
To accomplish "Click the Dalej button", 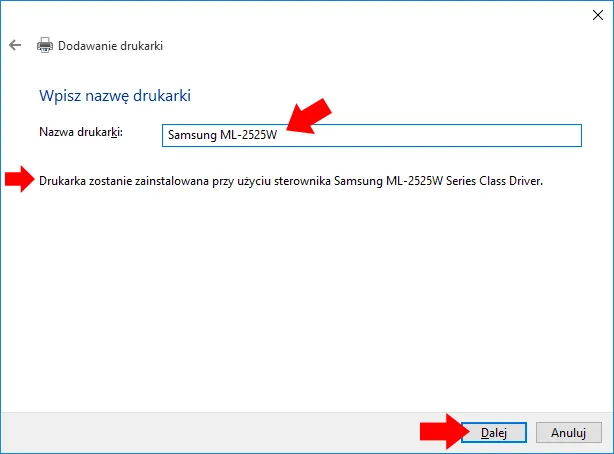I will [x=494, y=432].
